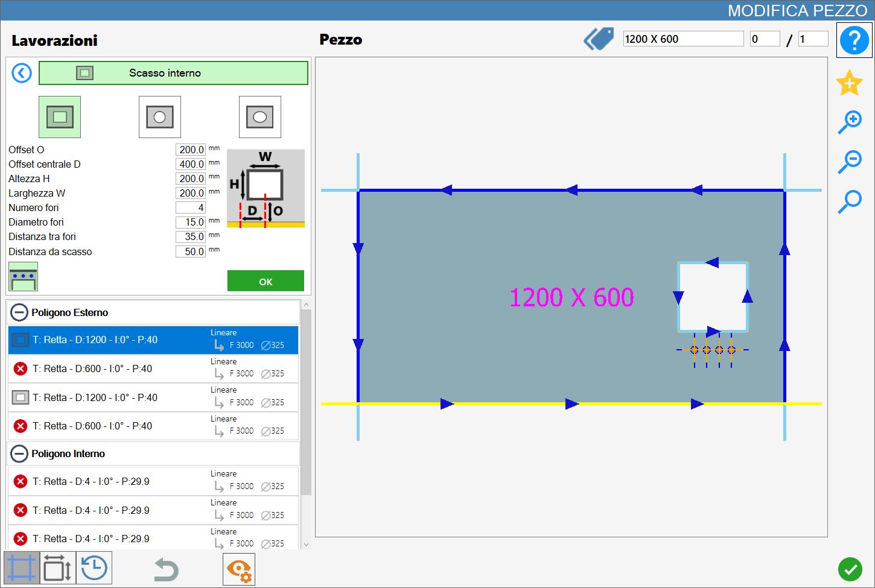Click the undo arrow button

[165, 569]
